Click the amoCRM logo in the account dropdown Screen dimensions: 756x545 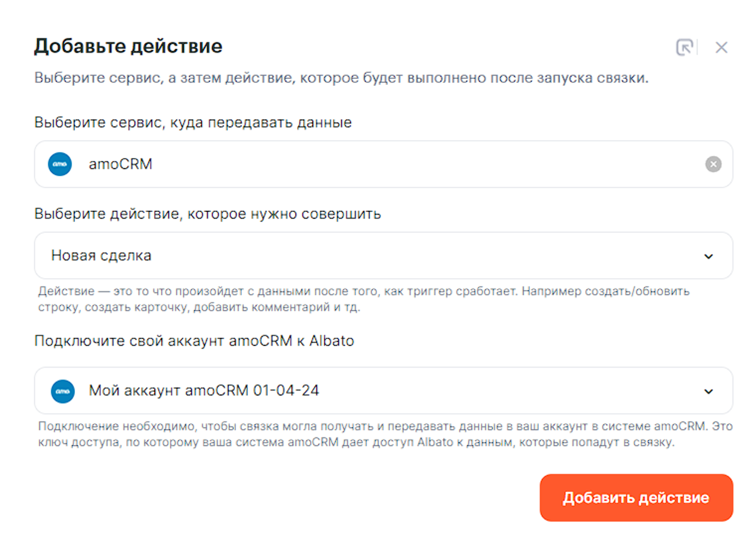[63, 391]
